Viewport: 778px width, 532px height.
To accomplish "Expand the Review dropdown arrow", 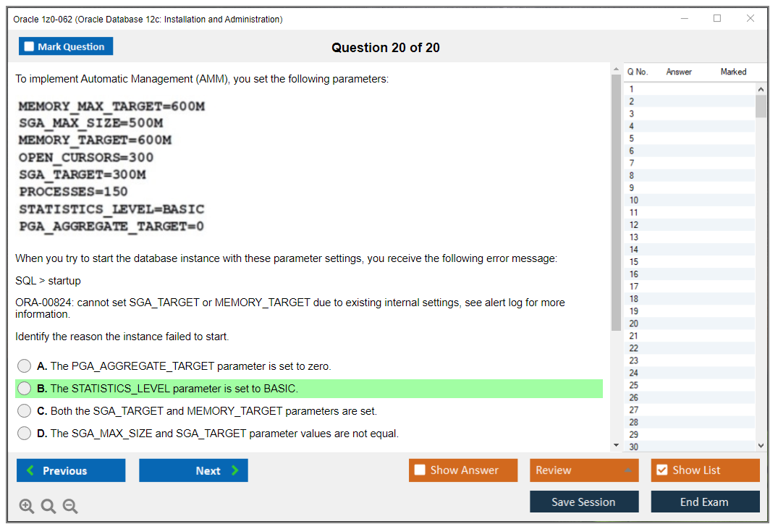I will click(627, 470).
